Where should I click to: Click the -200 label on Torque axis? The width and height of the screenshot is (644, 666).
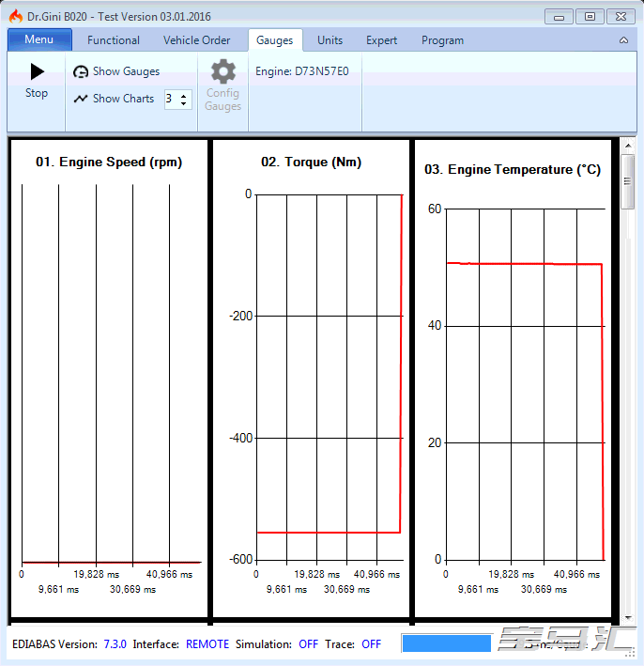point(240,316)
